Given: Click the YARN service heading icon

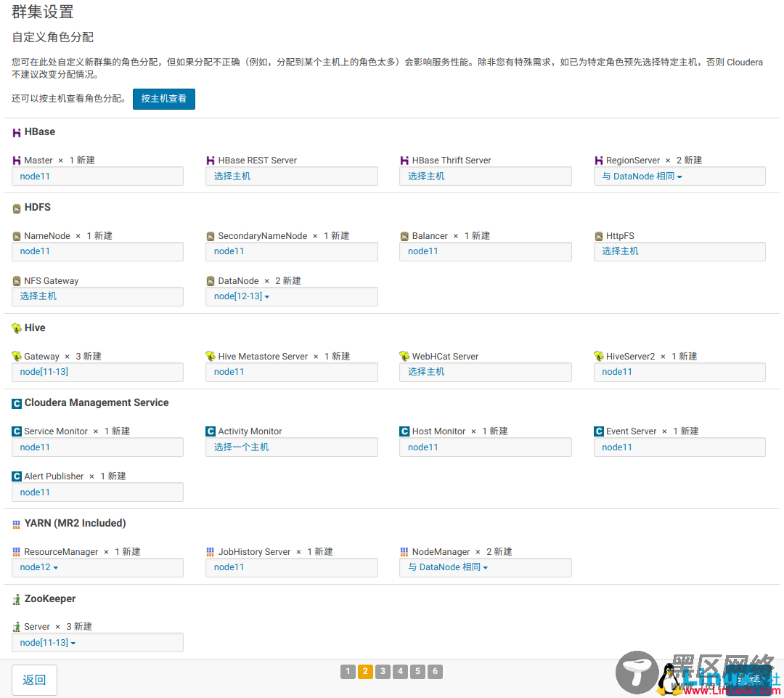Looking at the screenshot, I should (x=17, y=524).
